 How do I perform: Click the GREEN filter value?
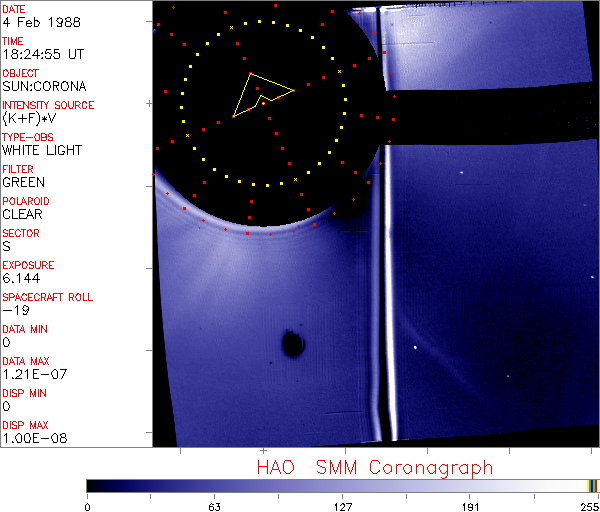[x=23, y=182]
